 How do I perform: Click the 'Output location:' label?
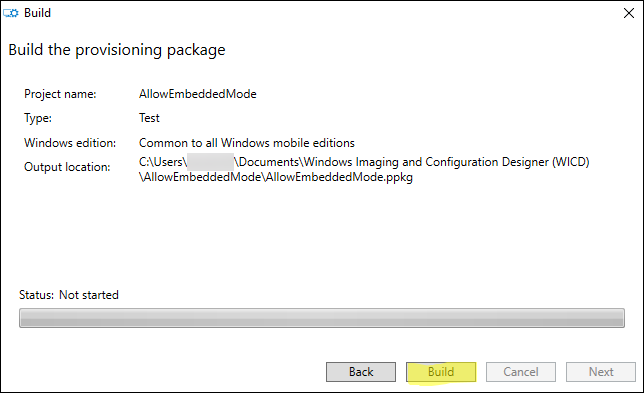point(67,167)
